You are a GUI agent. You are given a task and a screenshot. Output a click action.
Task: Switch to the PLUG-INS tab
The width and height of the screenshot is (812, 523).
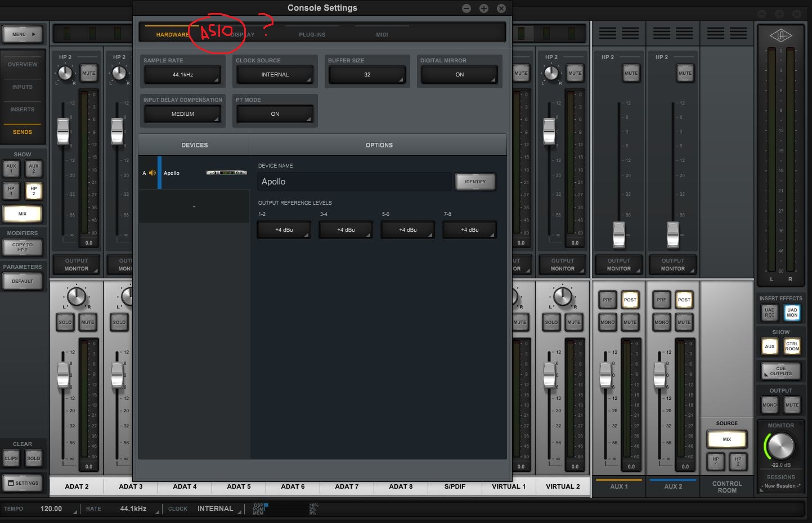[312, 34]
